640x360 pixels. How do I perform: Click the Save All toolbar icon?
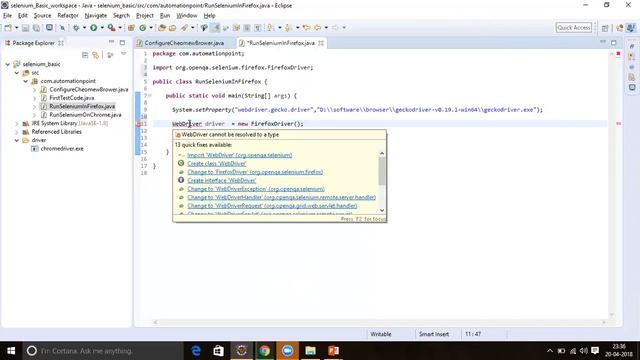36,28
